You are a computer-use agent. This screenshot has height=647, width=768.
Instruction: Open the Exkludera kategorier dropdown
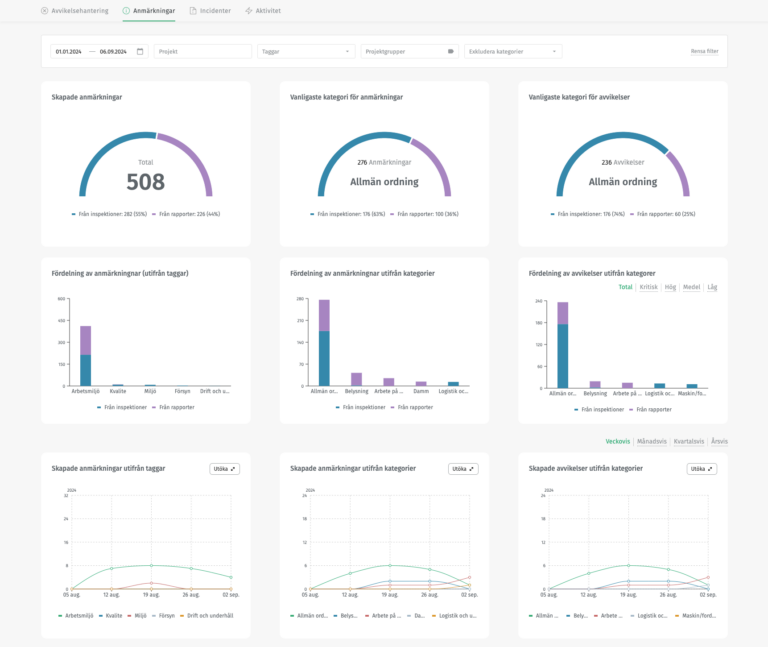click(x=513, y=51)
